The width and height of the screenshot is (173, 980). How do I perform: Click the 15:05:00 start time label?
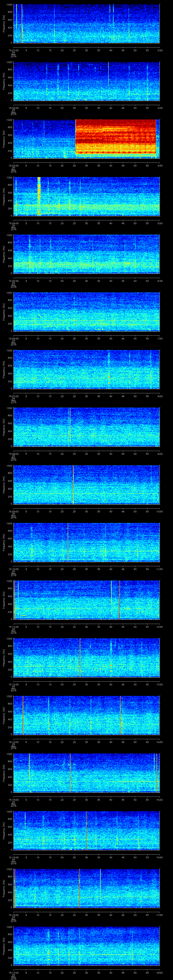(x=13, y=281)
